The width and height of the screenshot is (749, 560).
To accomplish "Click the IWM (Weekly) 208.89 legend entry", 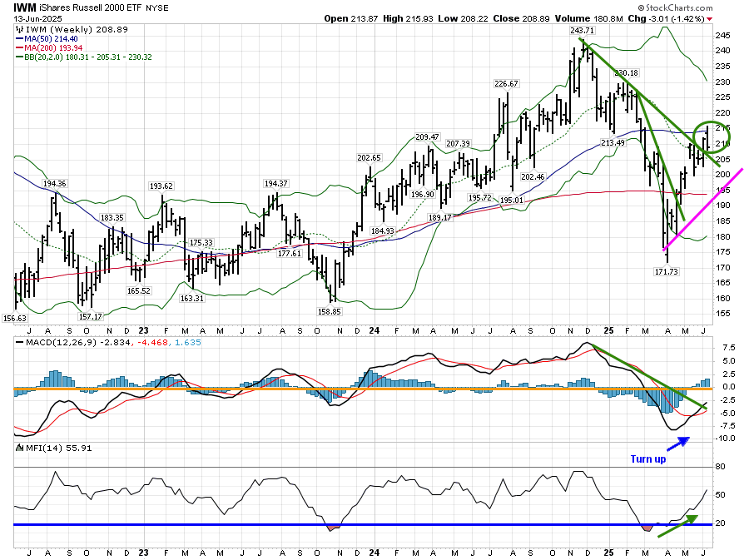I will (77, 30).
